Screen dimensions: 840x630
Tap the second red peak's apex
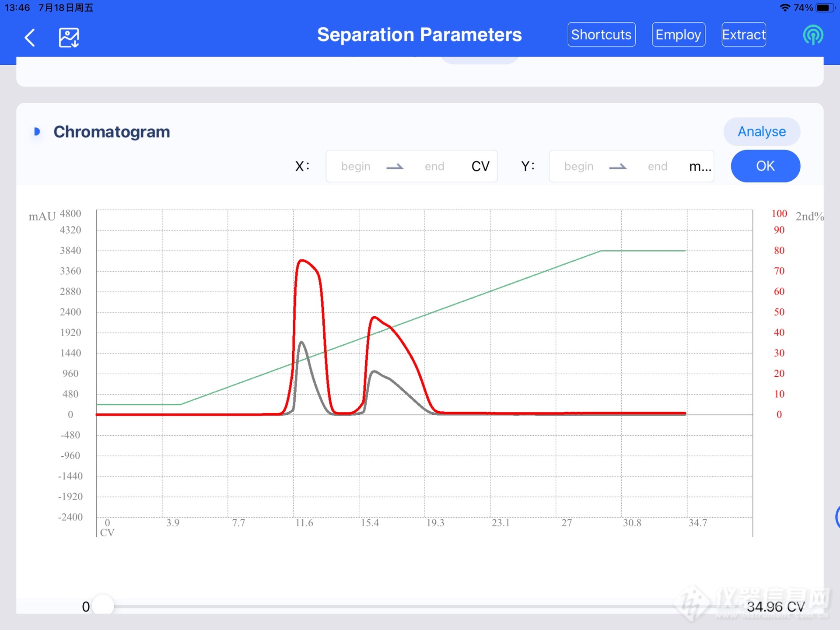point(374,317)
